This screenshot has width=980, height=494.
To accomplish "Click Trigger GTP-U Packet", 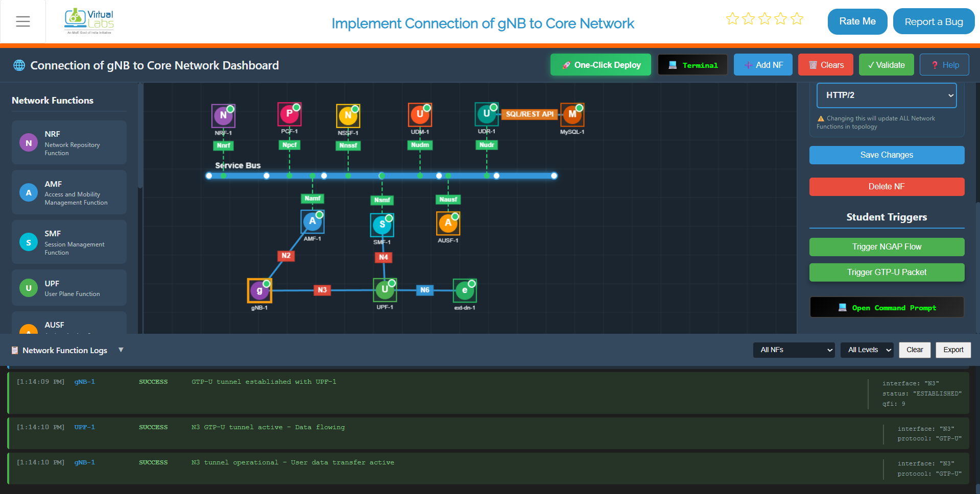I will point(887,273).
